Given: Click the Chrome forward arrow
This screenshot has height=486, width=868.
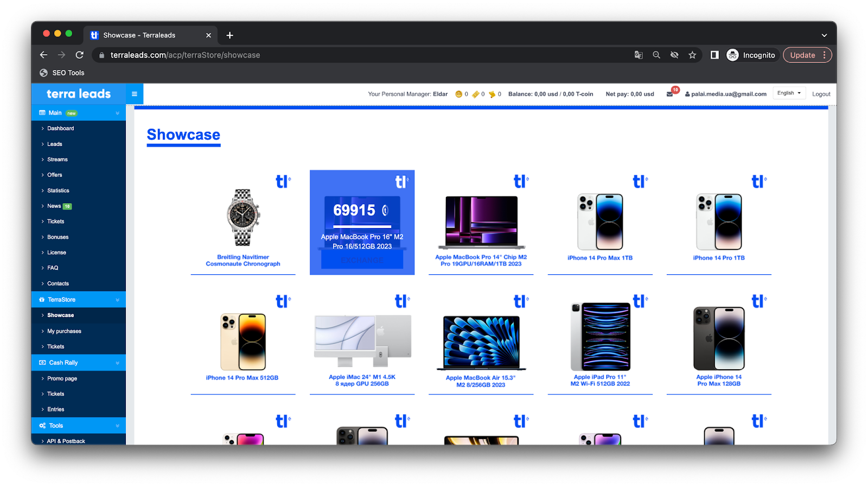Looking at the screenshot, I should (x=61, y=55).
